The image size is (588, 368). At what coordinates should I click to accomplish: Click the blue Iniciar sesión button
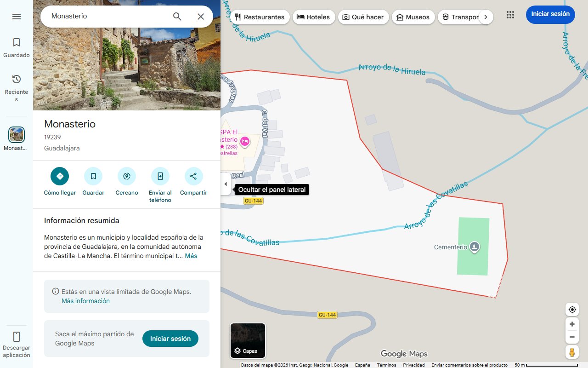pyautogui.click(x=550, y=14)
